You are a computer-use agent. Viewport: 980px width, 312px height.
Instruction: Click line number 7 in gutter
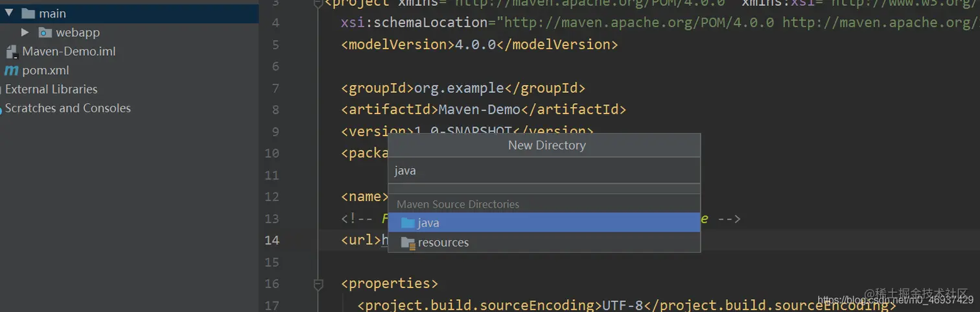click(x=275, y=88)
